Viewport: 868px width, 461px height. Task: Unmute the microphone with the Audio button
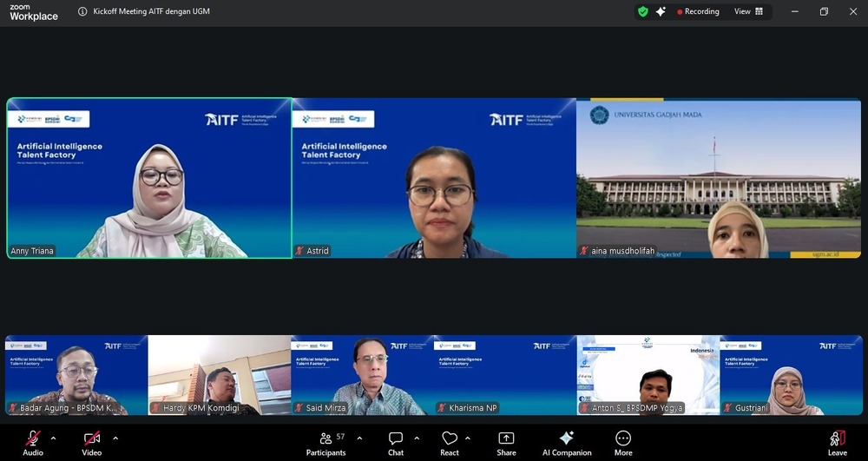point(33,440)
